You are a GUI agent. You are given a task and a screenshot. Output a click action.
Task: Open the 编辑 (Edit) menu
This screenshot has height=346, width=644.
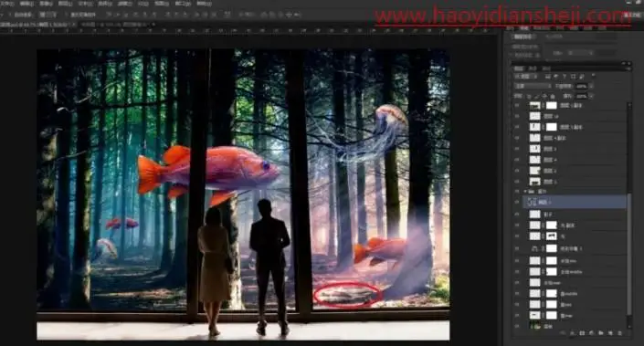26,4
